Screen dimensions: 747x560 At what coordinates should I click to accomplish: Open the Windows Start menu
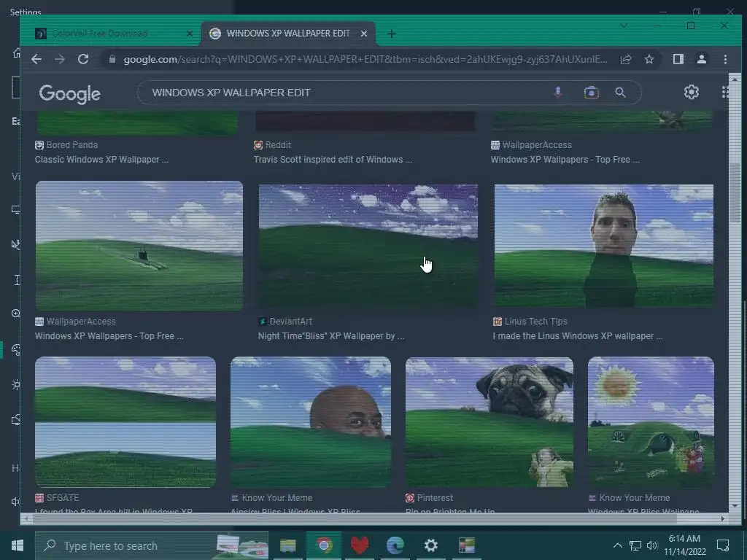coord(18,545)
